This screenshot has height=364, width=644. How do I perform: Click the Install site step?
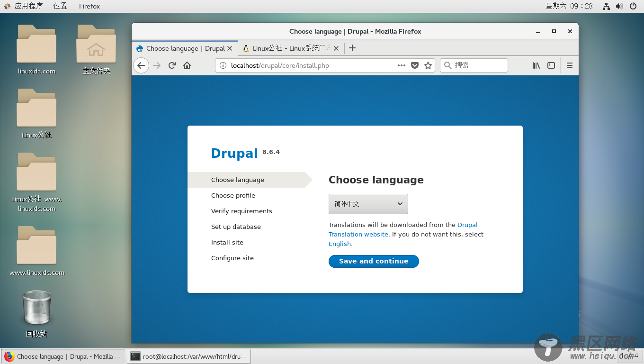coord(227,242)
